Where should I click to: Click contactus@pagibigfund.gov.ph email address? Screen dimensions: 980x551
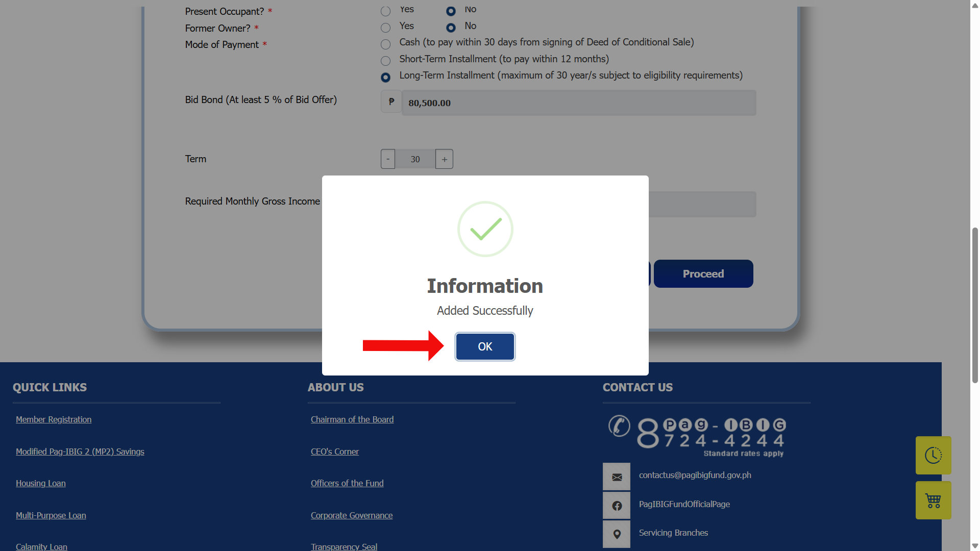tap(695, 475)
